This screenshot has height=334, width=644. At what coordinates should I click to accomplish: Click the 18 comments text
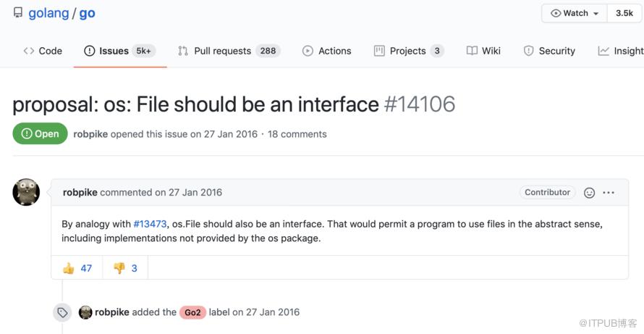coord(297,134)
